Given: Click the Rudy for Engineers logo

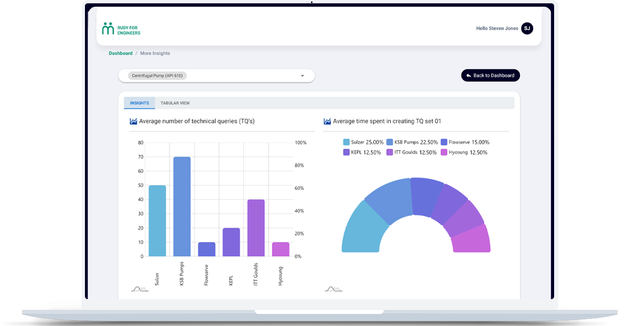Looking at the screenshot, I should pyautogui.click(x=121, y=29).
